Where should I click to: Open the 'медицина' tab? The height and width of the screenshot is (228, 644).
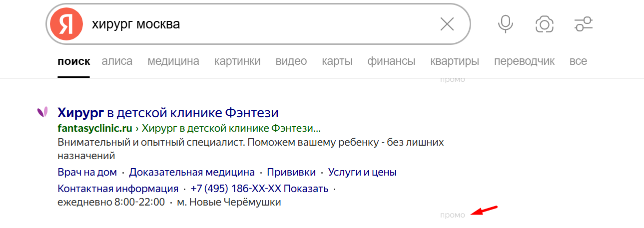173,61
